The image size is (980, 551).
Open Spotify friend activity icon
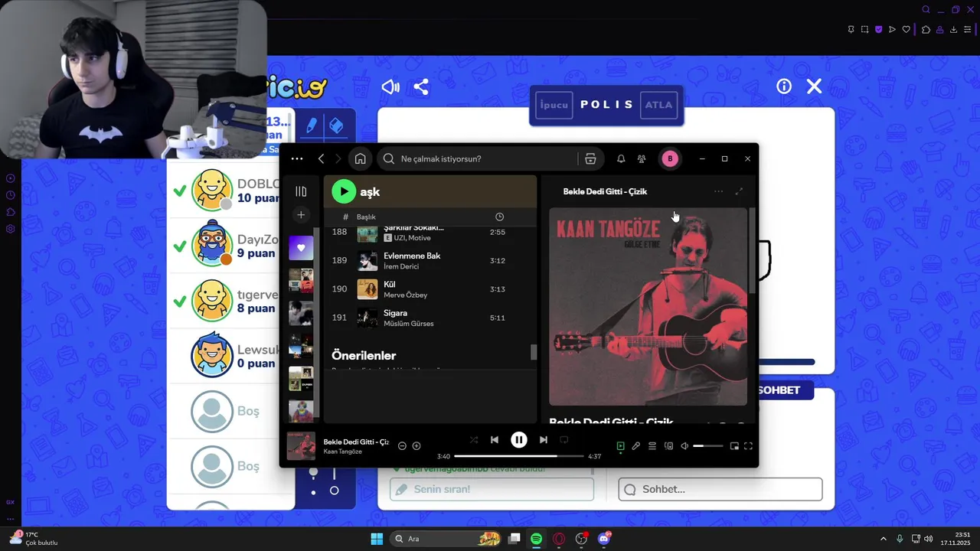tap(642, 158)
